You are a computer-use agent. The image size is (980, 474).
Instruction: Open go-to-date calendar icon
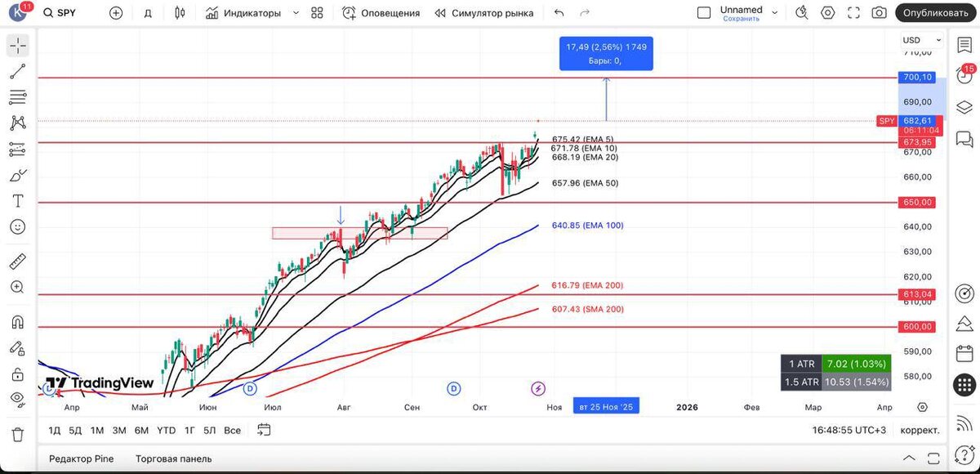click(x=264, y=429)
